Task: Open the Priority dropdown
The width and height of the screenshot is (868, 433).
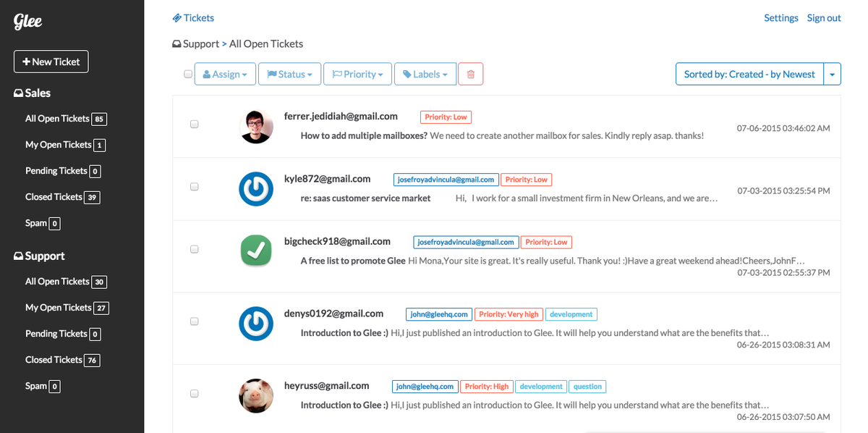Action: click(357, 74)
